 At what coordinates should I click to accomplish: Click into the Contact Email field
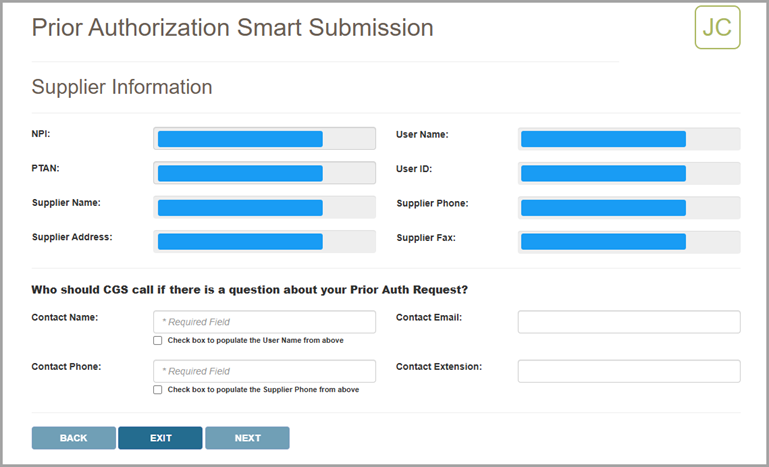click(628, 322)
